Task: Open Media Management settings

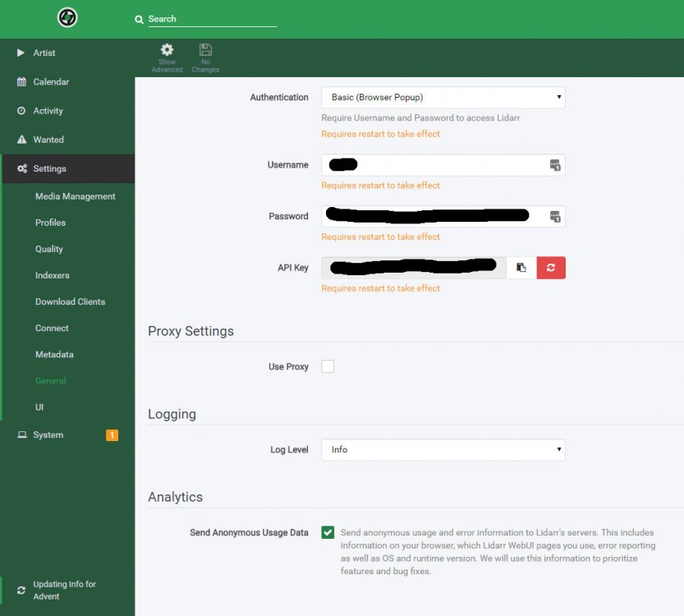Action: (x=75, y=196)
